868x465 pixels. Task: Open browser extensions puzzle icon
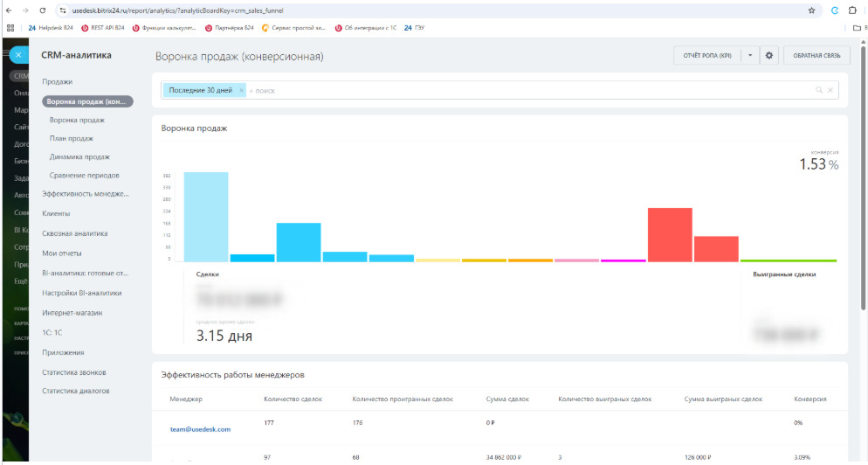tap(852, 10)
